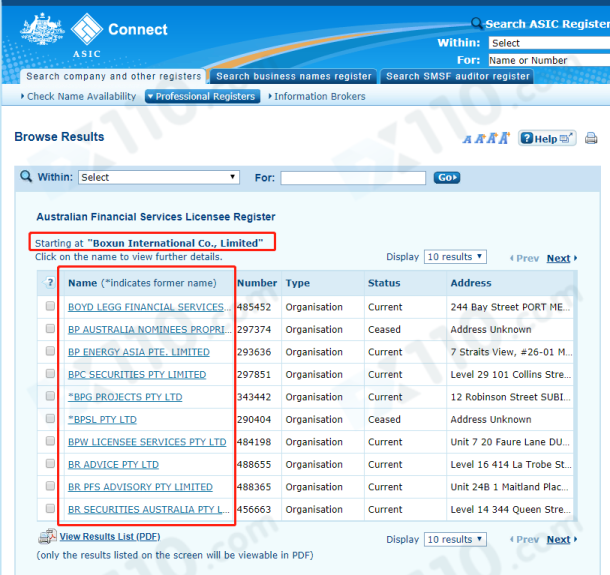Click the Go search button
The height and width of the screenshot is (575, 610).
tap(446, 177)
